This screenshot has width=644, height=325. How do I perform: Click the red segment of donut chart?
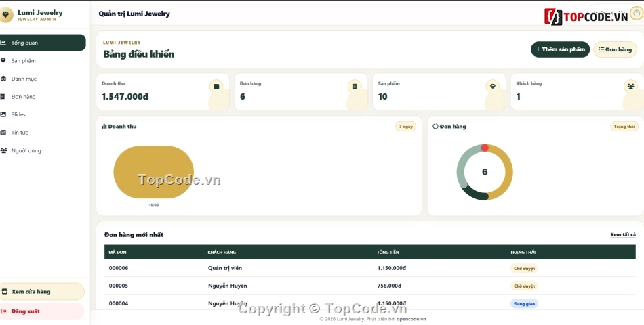click(x=485, y=148)
